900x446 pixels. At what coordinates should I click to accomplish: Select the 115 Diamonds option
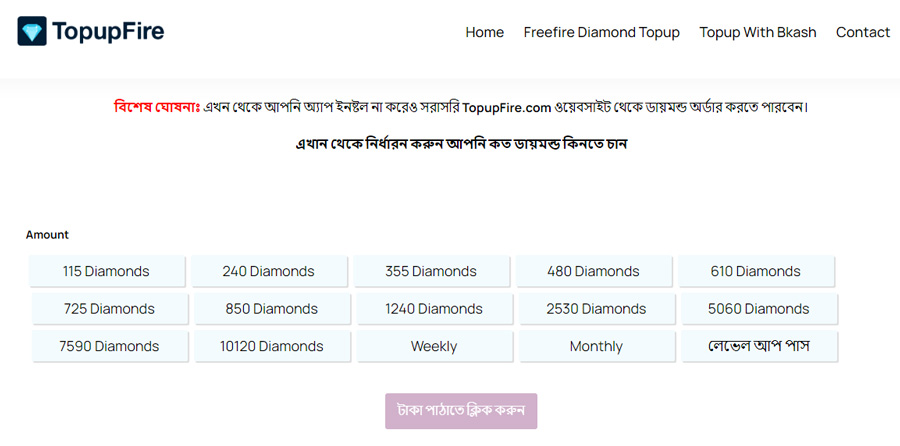[x=107, y=271]
